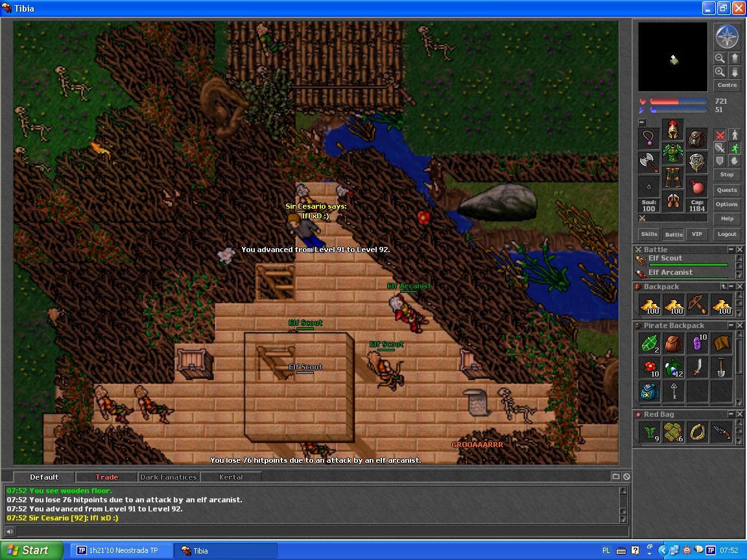The height and width of the screenshot is (560, 747).
Task: Collapse the inventory panel with minus button
Action: [x=642, y=122]
